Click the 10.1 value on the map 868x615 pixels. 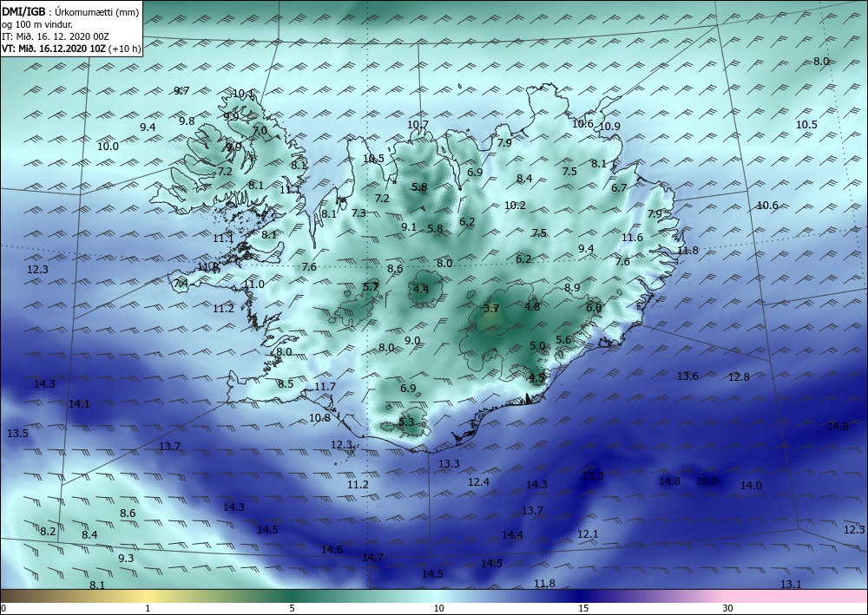(244, 94)
